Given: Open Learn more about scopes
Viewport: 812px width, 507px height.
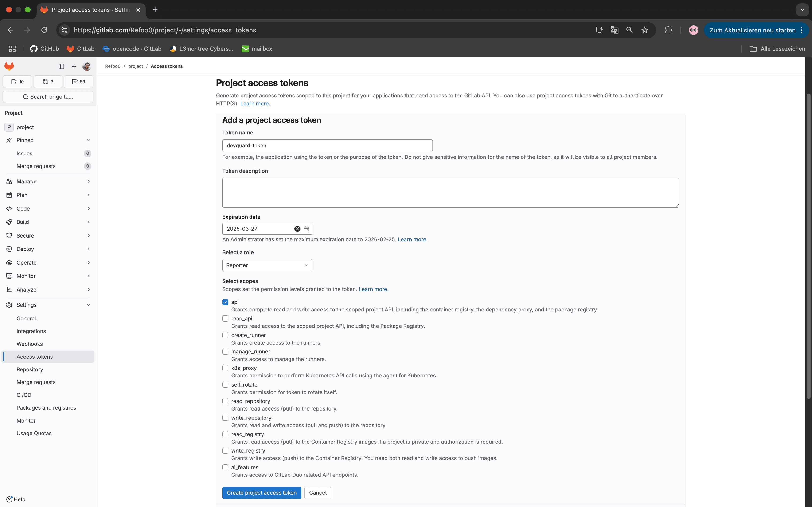Looking at the screenshot, I should coord(373,289).
